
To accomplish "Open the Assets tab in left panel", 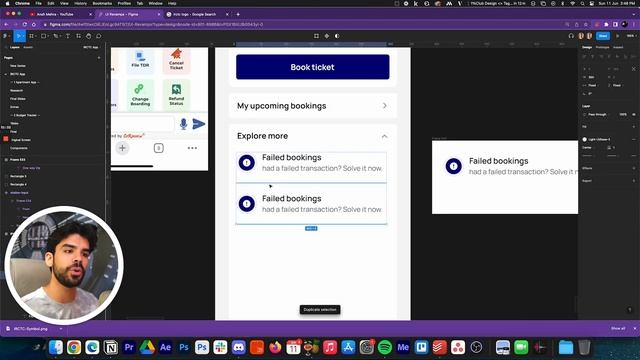I will click(x=28, y=47).
